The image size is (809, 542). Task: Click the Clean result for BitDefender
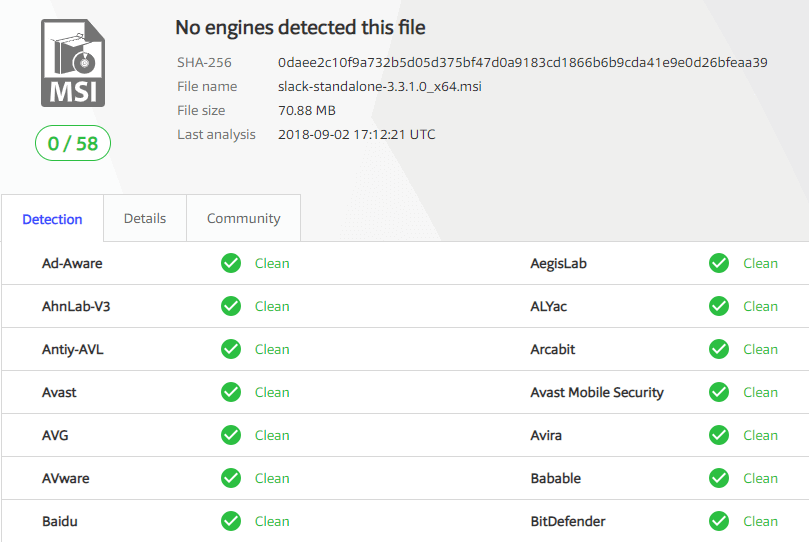tap(760, 521)
